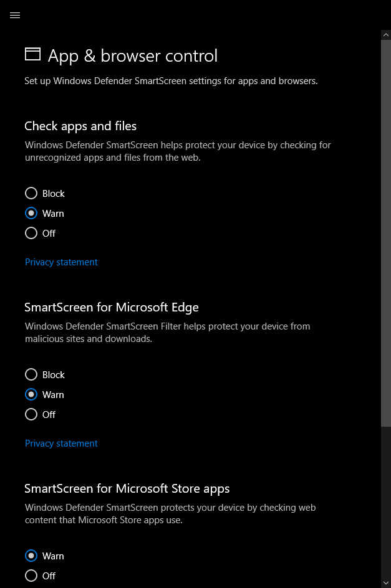The width and height of the screenshot is (391, 588).
Task: Click the Check apps and files heading
Action: click(80, 126)
